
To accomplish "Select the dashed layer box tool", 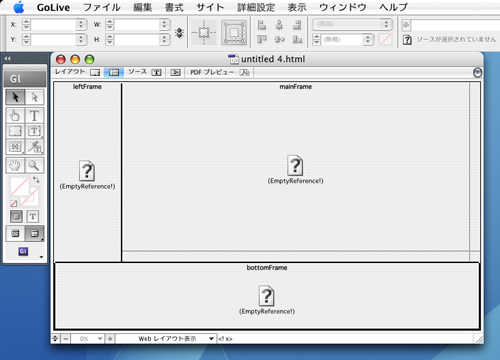I will click(x=15, y=131).
